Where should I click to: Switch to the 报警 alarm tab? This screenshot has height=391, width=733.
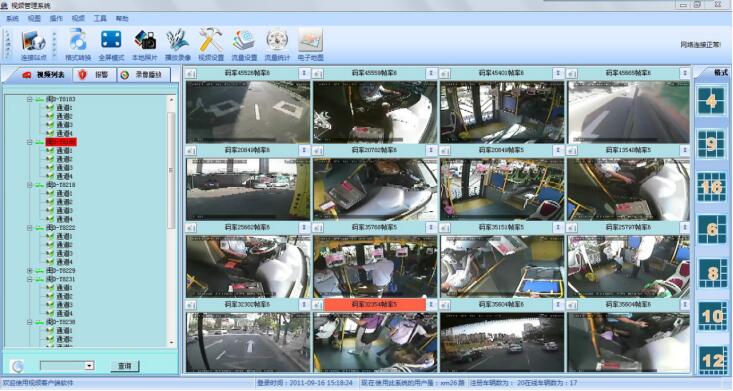(95, 75)
